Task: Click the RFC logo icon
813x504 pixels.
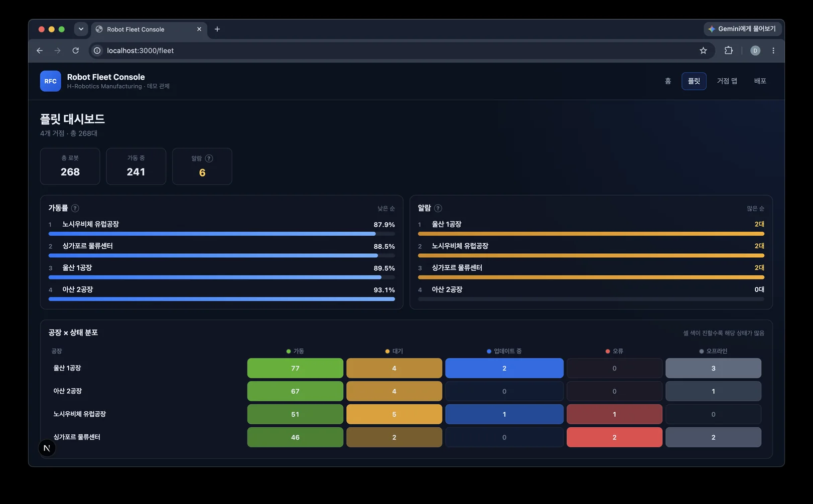Action: point(50,81)
